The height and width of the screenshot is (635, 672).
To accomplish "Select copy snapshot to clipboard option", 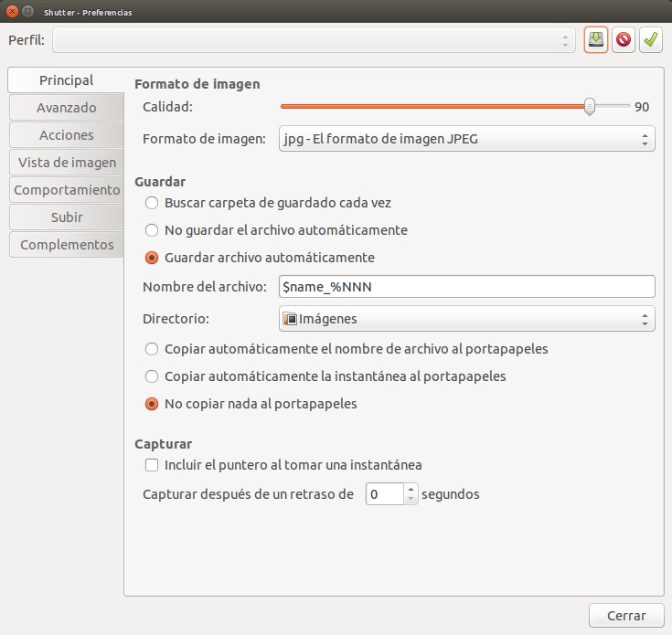I will point(152,376).
